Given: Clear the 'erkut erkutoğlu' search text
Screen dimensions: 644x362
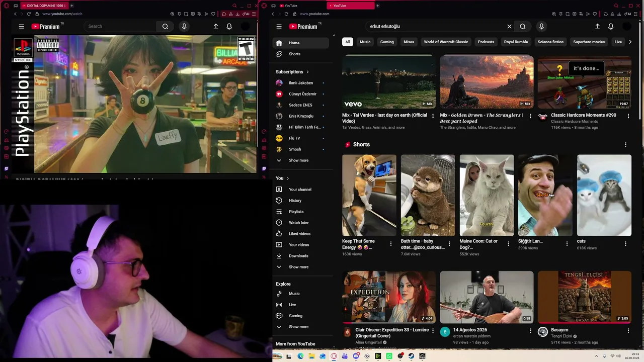Looking at the screenshot, I should point(509,27).
